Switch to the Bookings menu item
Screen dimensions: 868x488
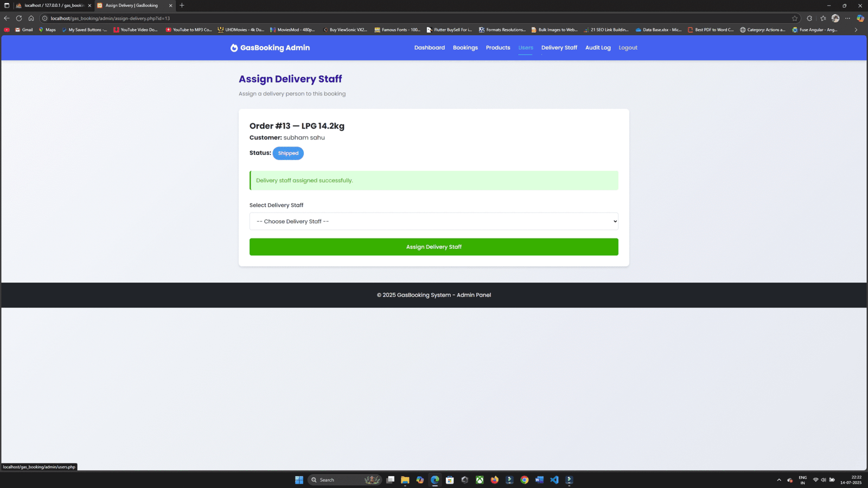click(465, 48)
